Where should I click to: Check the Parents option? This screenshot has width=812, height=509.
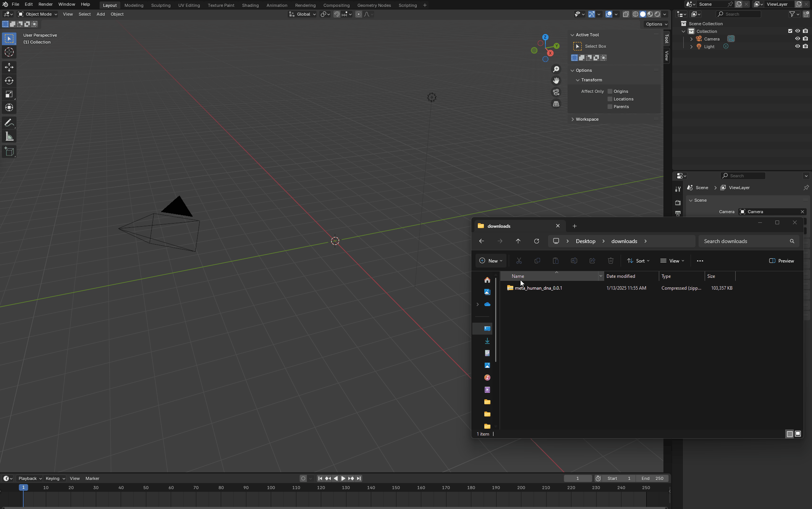click(610, 107)
